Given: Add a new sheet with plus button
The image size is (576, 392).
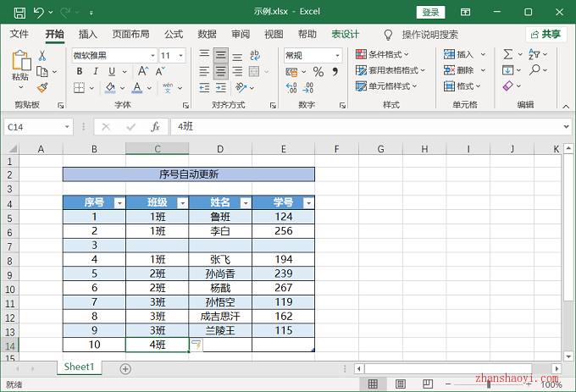Looking at the screenshot, I should pyautogui.click(x=125, y=369).
